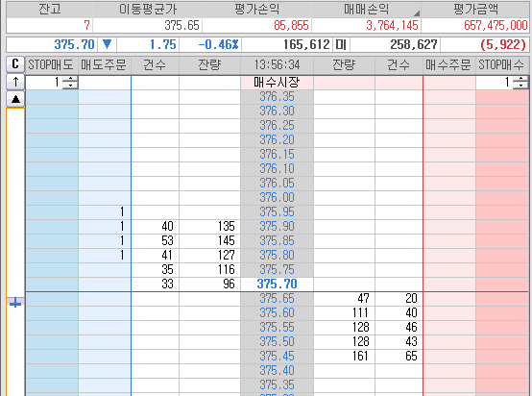Screen dimensions: 532x396
Task: Increase the STOP매수 quantity spinner
Action: (x=520, y=79)
